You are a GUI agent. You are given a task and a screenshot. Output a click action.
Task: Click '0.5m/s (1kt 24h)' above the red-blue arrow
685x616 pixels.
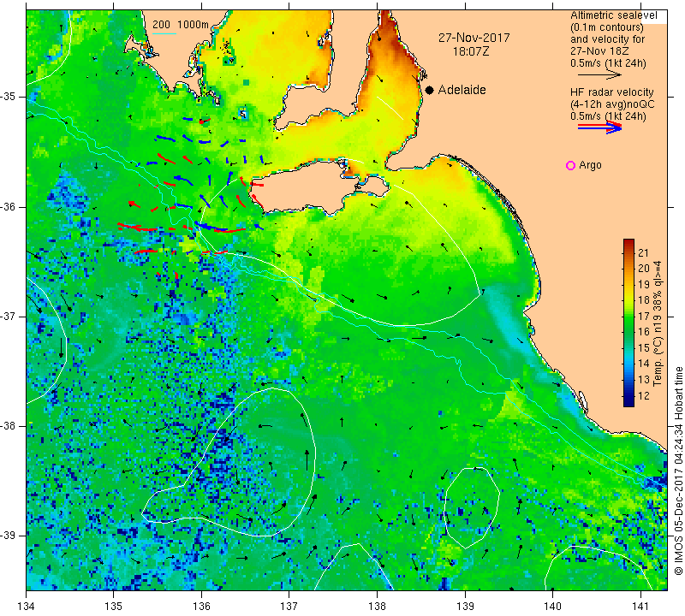click(608, 116)
